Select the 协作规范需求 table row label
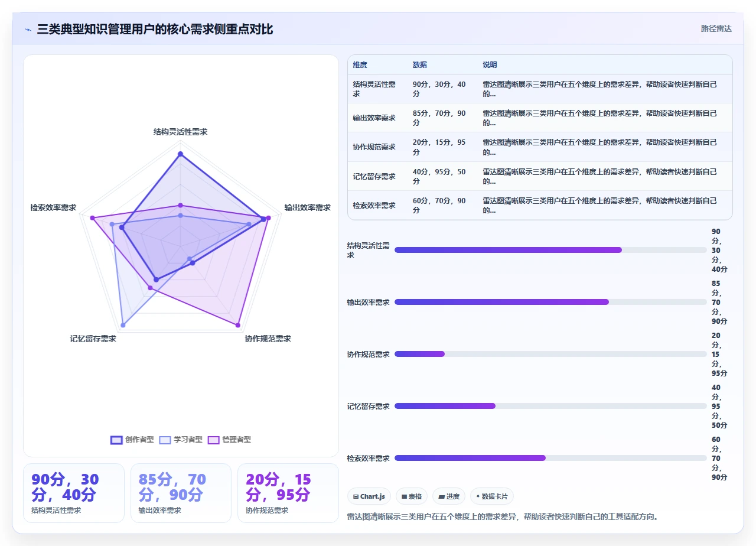 [x=374, y=147]
